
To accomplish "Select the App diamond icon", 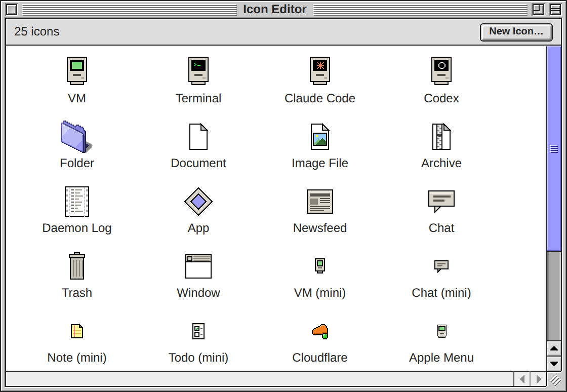I will click(x=198, y=202).
